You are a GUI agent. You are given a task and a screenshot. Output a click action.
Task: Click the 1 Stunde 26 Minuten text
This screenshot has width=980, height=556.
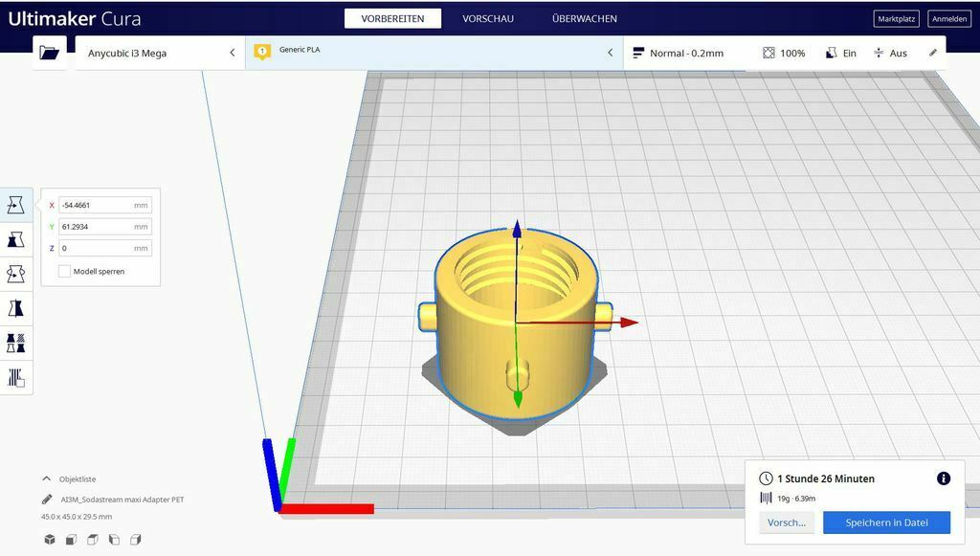pos(826,478)
